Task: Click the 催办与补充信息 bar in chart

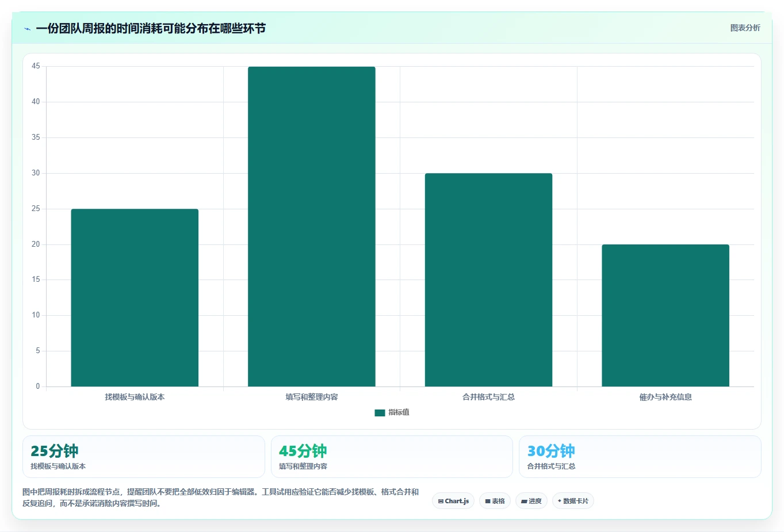Action: click(x=666, y=315)
